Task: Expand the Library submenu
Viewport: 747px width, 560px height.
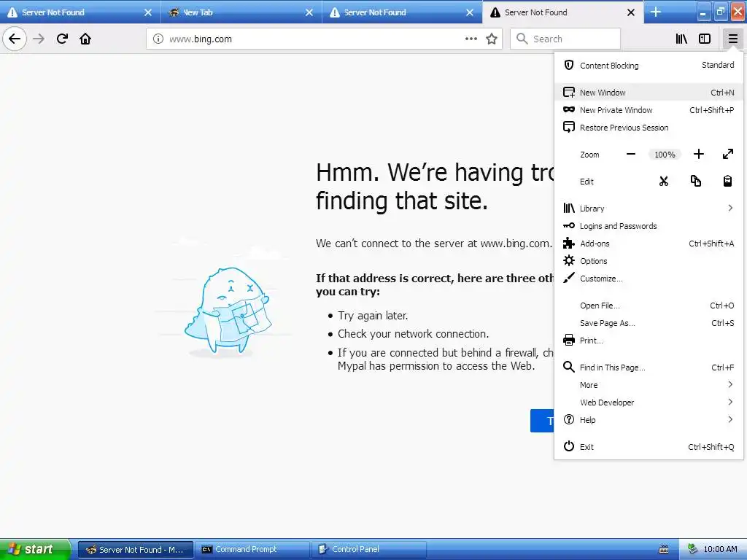Action: [649, 208]
